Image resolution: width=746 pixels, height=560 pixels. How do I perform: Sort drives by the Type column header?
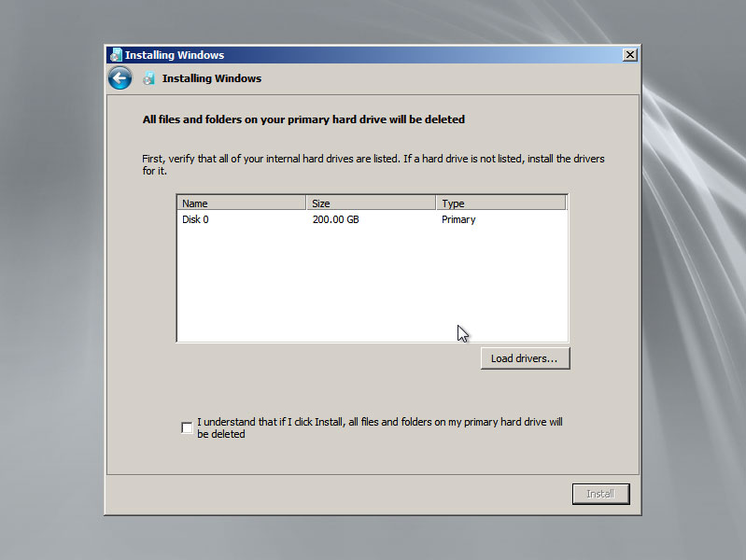pyautogui.click(x=501, y=203)
